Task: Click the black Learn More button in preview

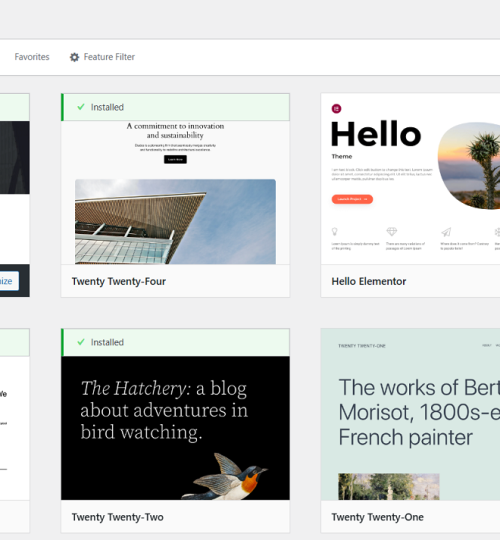Action: tap(175, 159)
